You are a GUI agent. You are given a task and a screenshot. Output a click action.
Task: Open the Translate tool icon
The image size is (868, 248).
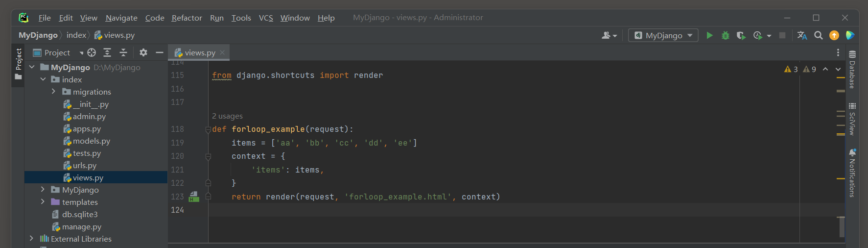pos(802,35)
